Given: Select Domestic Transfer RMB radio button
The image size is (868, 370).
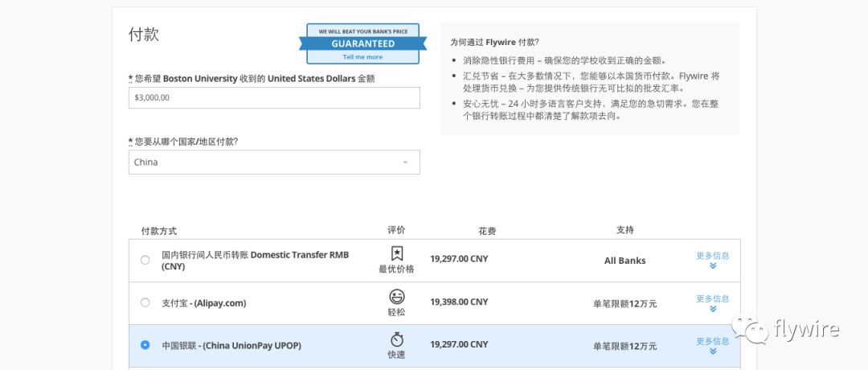Looking at the screenshot, I should tap(145, 260).
